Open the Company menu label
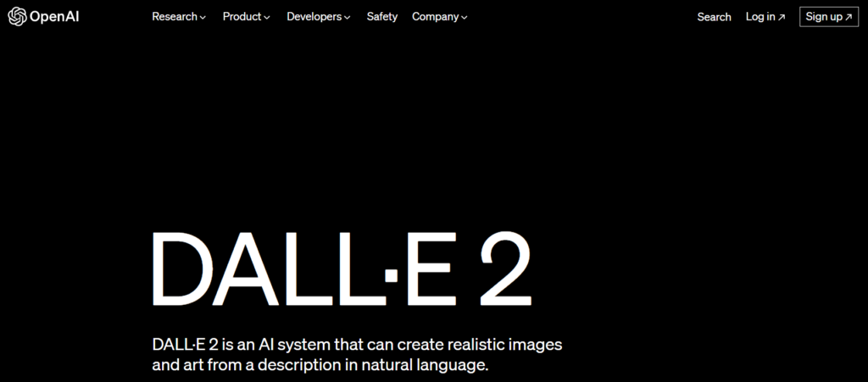Image resolution: width=868 pixels, height=382 pixels. [x=435, y=17]
